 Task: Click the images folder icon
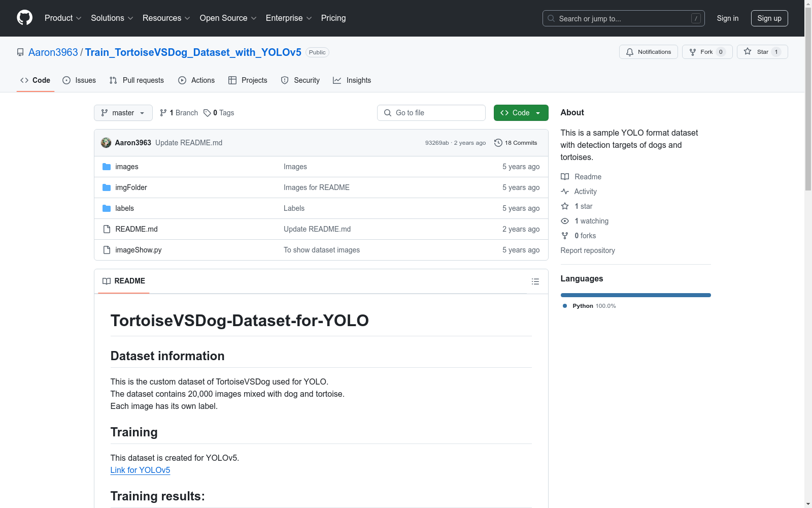(107, 167)
